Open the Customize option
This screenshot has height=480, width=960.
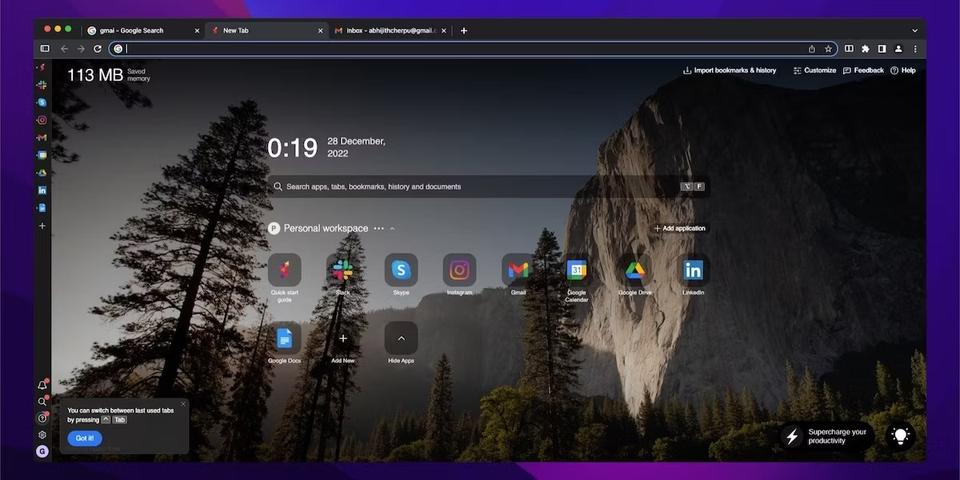[x=814, y=70]
